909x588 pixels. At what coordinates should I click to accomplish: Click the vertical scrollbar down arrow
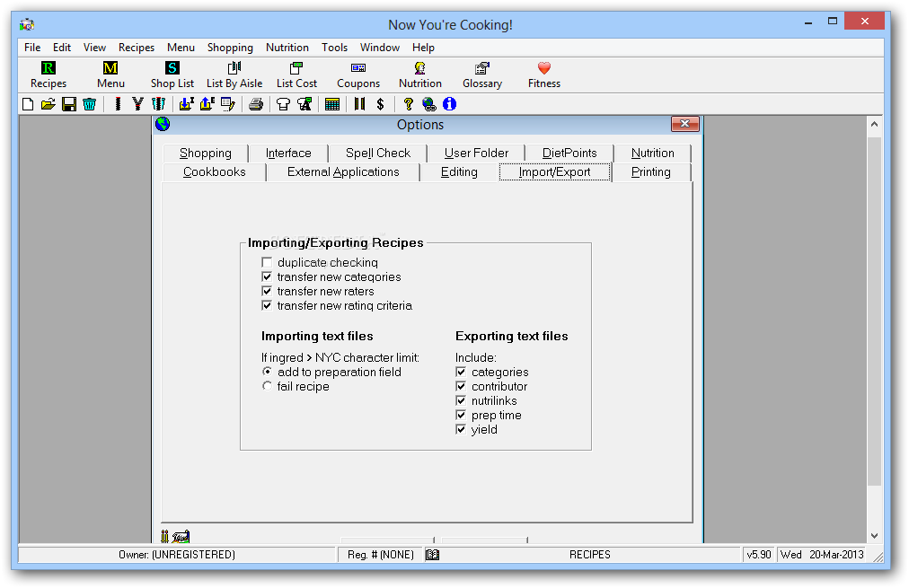[x=874, y=536]
